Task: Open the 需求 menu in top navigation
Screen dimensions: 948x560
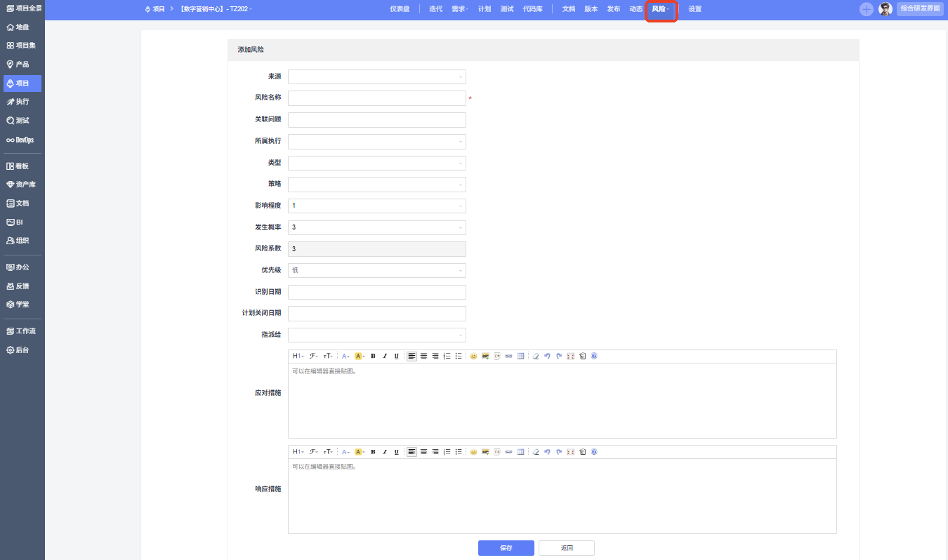Action: [459, 9]
